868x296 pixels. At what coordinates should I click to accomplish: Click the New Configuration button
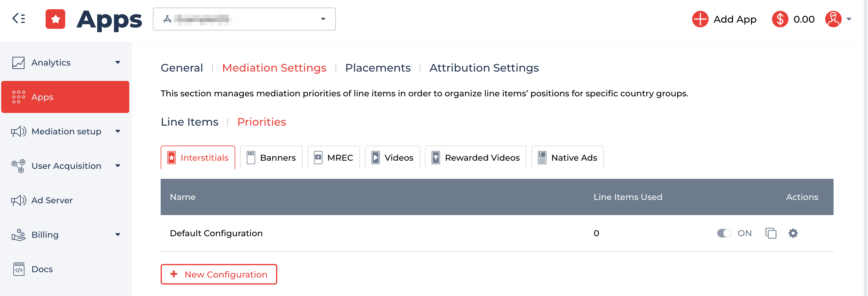click(219, 275)
